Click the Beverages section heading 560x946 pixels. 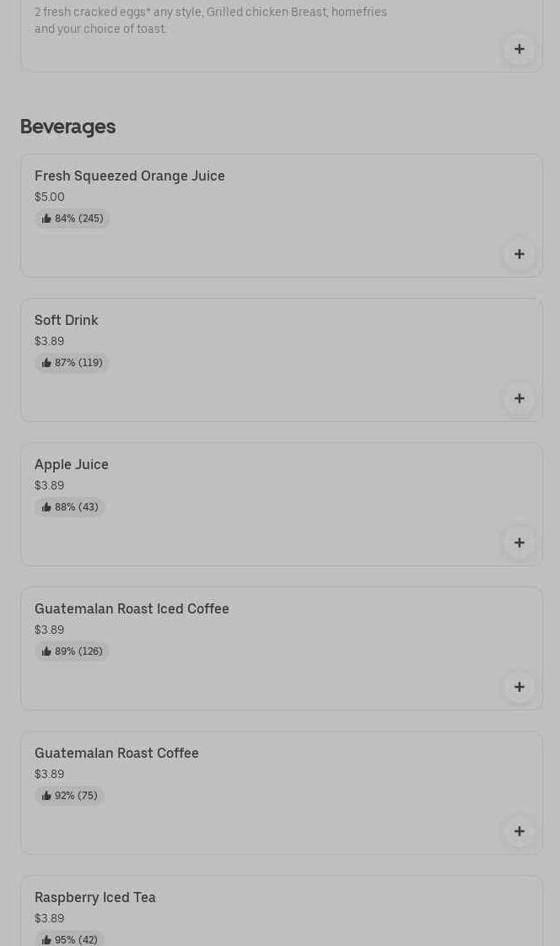pos(67,127)
